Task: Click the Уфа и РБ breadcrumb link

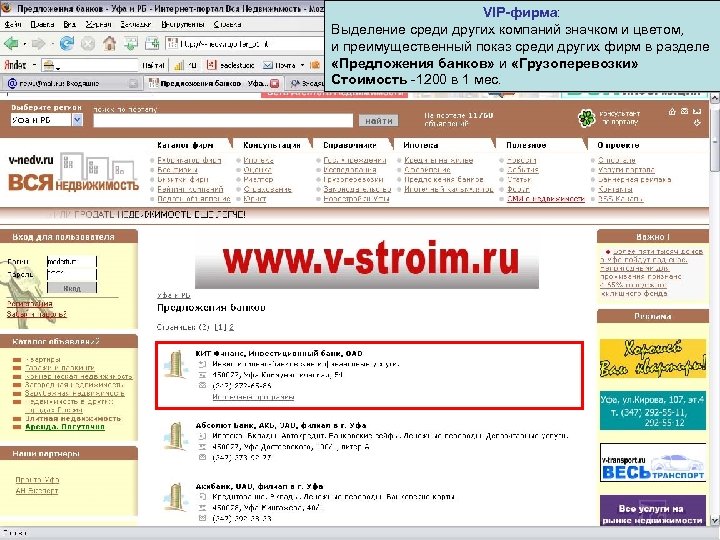Action: [174, 295]
